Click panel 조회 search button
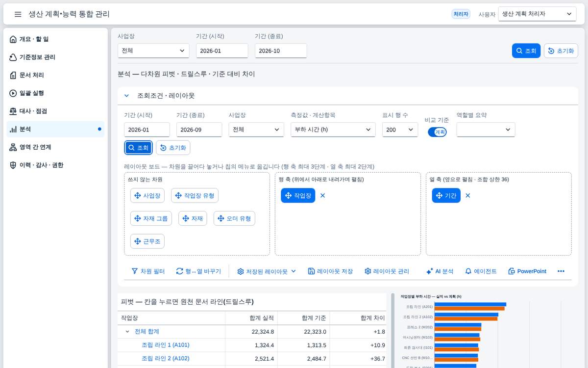The image size is (588, 368). coord(138,148)
